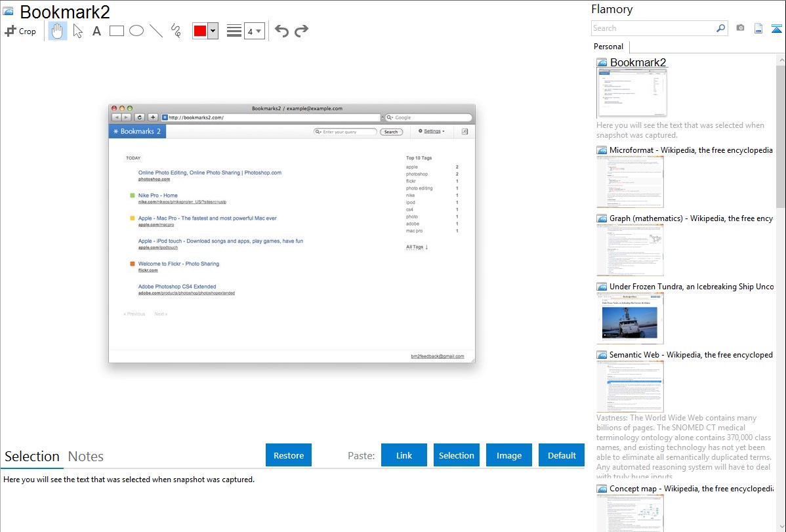786x532 pixels.
Task: Click the Flamory panel heading
Action: [x=612, y=9]
